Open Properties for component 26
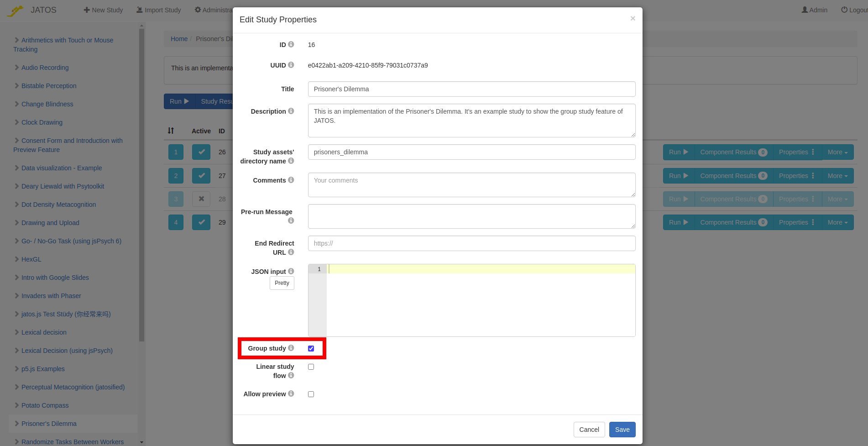The height and width of the screenshot is (446, 868). click(797, 152)
